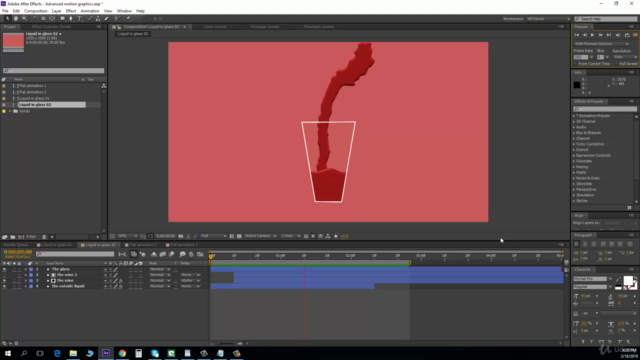This screenshot has height=360, width=640.
Task: Select the Pen tool
Action: click(x=71, y=18)
